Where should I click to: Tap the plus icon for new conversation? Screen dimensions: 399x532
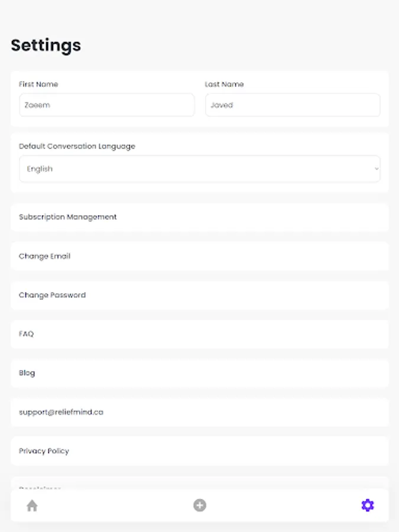(x=200, y=505)
